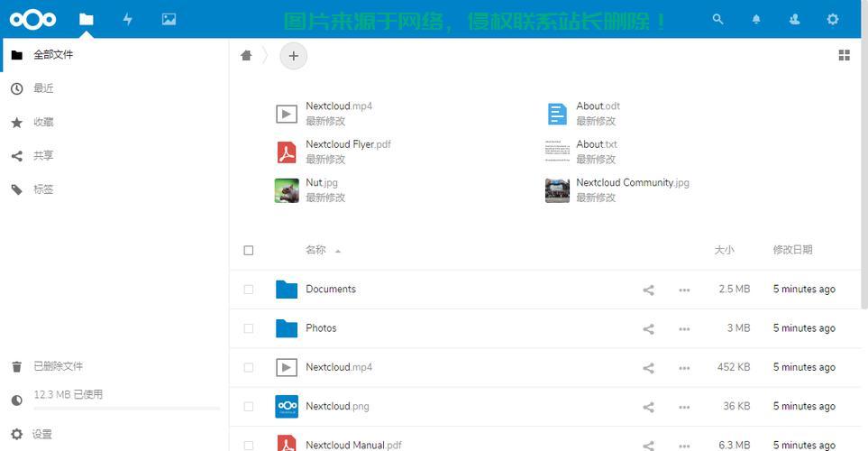Share the Photos folder
868x451 pixels.
click(648, 329)
